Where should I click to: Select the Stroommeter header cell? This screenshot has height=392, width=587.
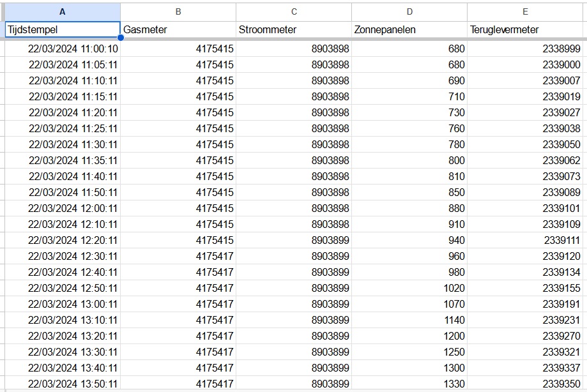[294, 29]
